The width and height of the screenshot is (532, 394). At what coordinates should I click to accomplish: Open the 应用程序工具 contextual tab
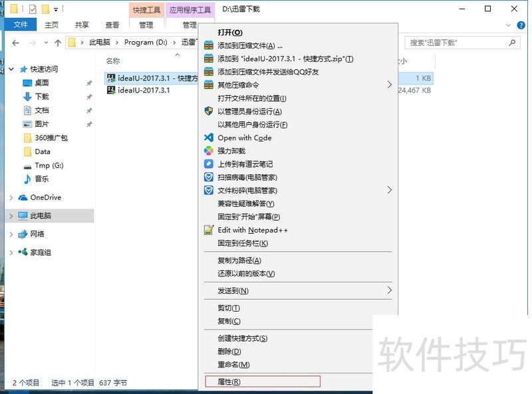coord(190,10)
